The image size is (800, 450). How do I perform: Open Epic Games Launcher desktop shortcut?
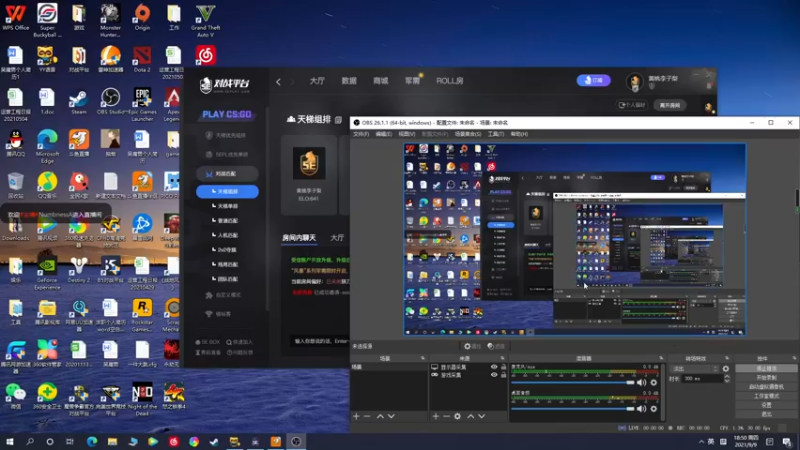point(142,104)
